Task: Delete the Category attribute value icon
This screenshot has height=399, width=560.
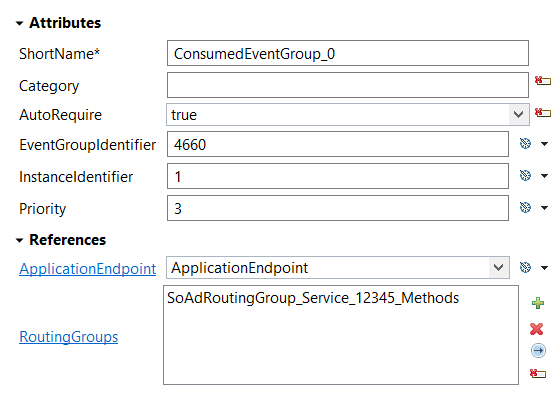Action: pos(542,81)
